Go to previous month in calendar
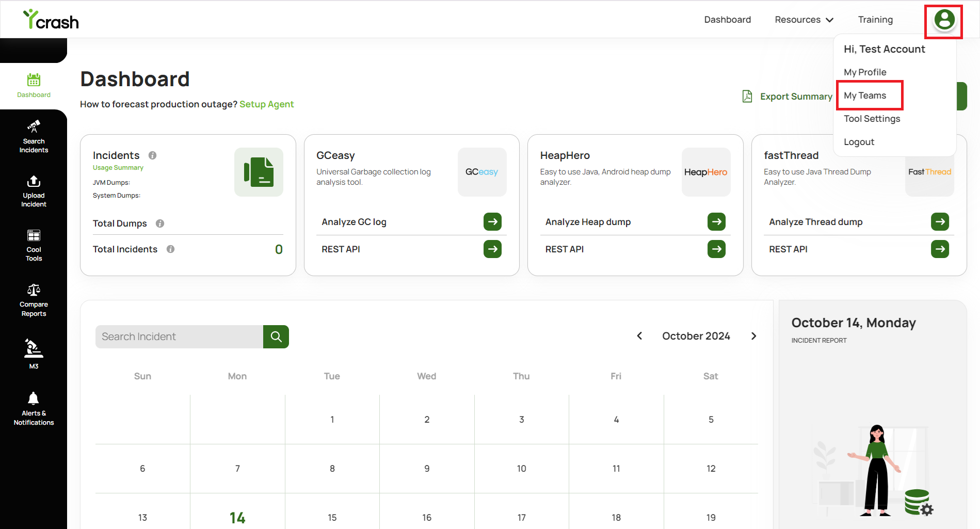Screen dimensions: 980x529 click(x=639, y=336)
